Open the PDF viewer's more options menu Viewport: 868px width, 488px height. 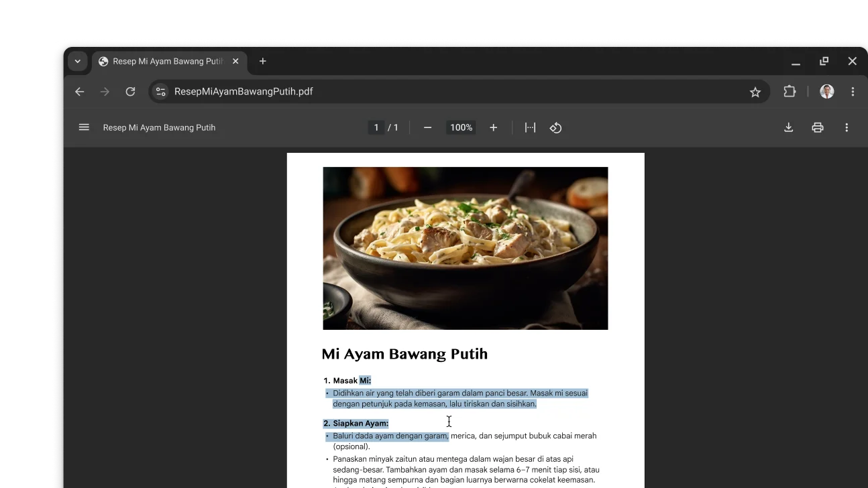pos(847,127)
